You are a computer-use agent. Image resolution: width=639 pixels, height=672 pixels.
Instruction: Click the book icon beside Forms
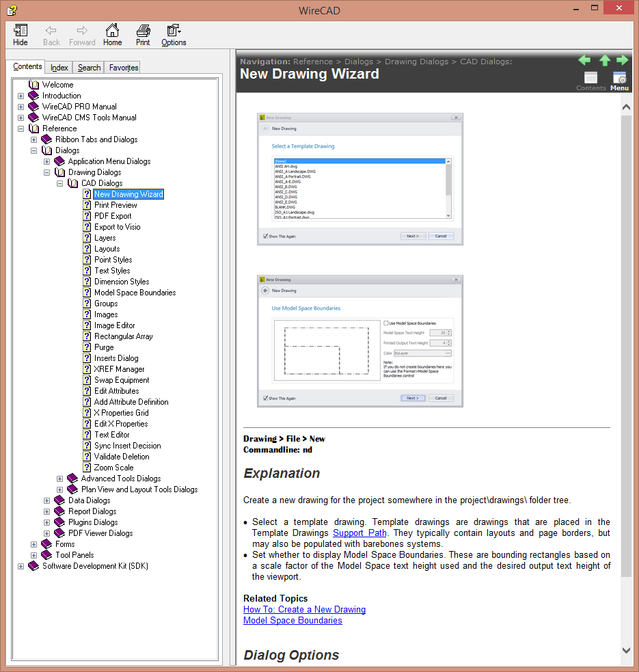coord(46,544)
